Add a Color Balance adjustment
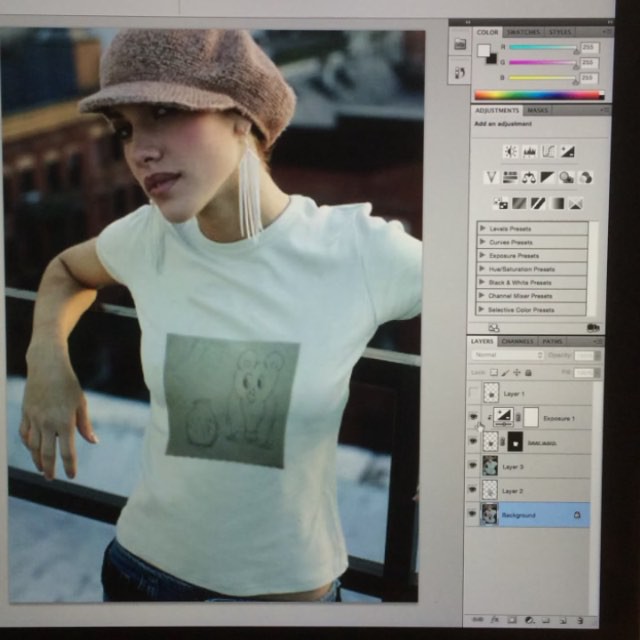The image size is (640, 640). pos(529,178)
